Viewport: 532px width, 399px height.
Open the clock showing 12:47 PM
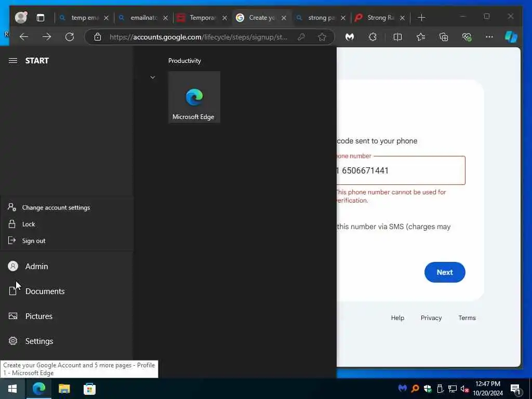tap(488, 389)
